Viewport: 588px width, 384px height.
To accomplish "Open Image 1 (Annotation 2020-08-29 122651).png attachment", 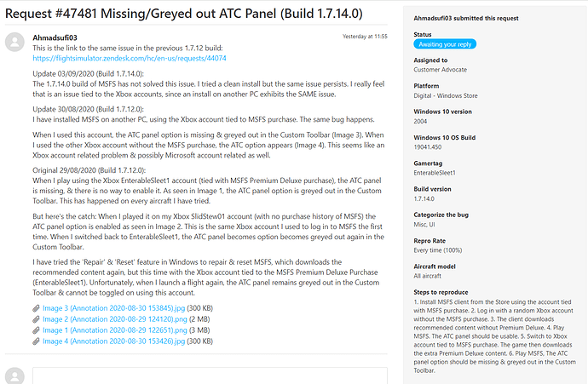I will point(115,330).
